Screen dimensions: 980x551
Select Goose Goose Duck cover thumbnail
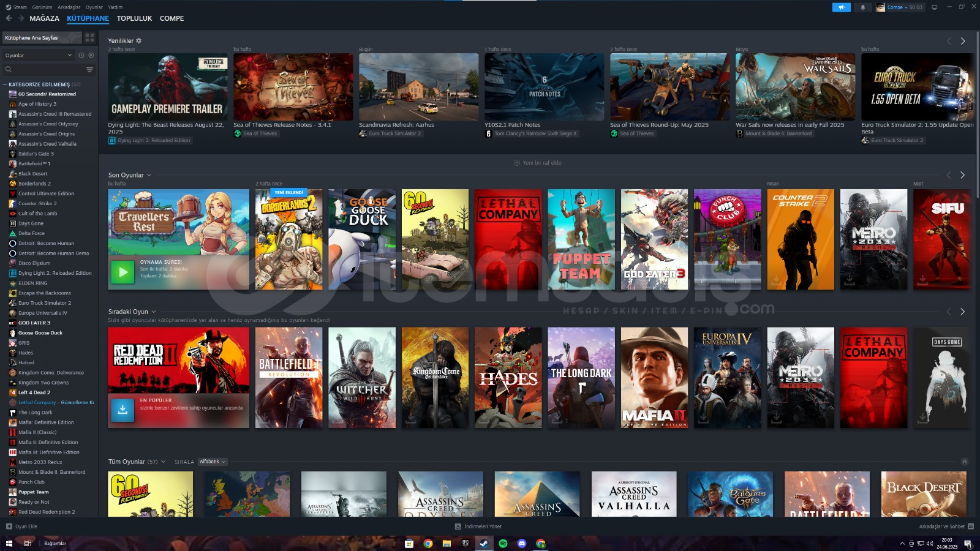point(362,239)
